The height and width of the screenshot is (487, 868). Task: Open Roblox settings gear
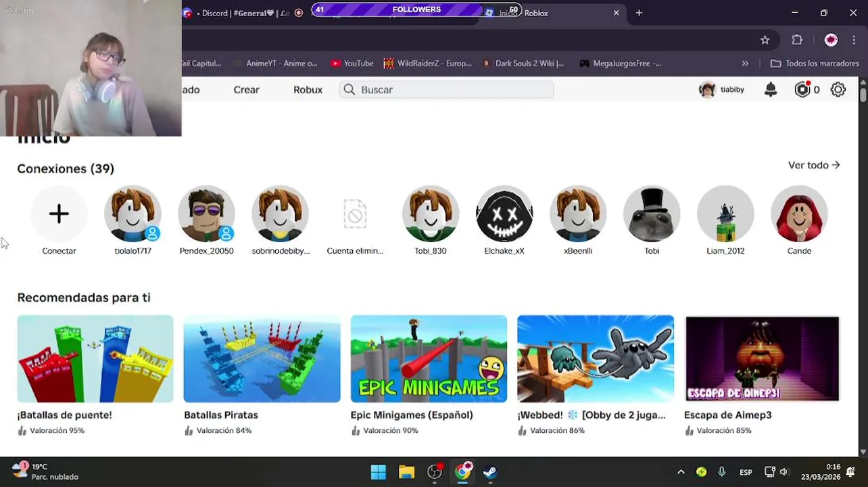point(838,89)
